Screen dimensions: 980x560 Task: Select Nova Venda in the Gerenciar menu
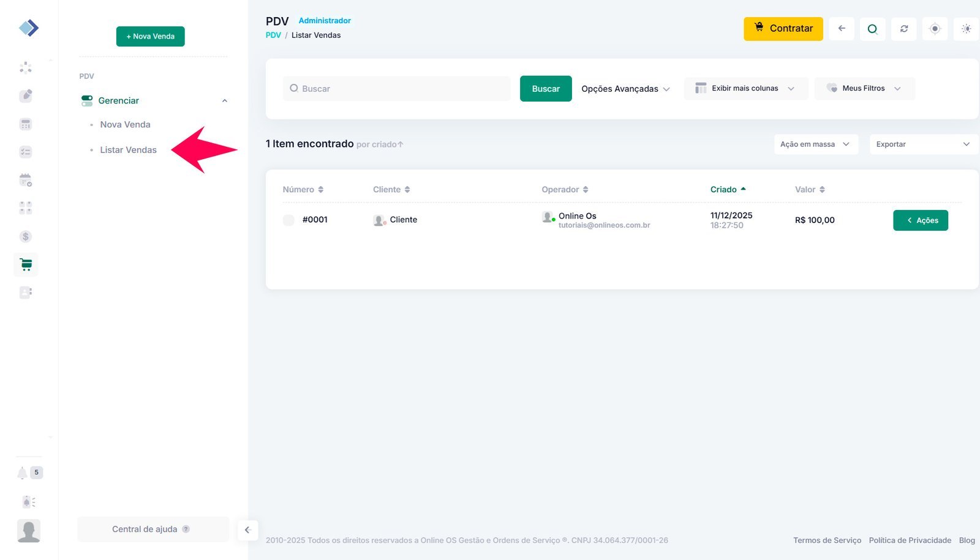click(125, 124)
